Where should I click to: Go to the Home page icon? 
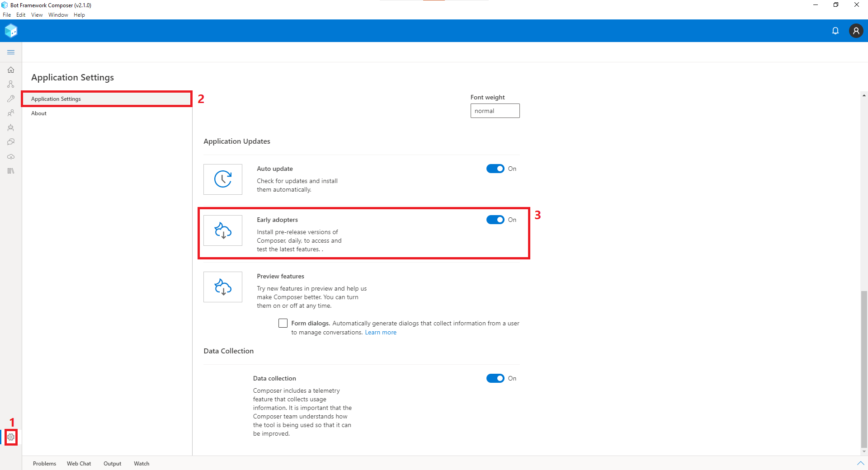pos(11,70)
